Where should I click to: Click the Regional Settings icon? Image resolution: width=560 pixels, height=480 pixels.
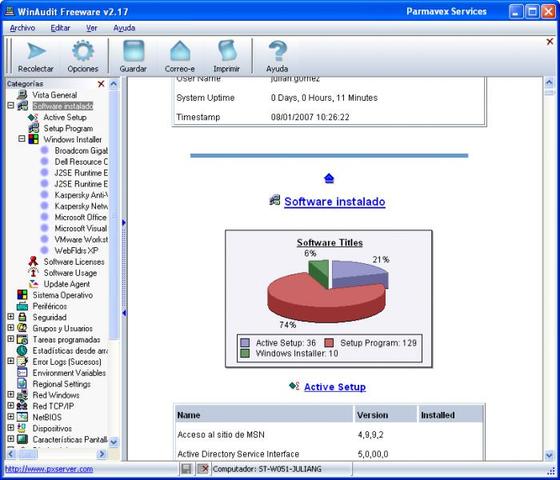(22, 384)
